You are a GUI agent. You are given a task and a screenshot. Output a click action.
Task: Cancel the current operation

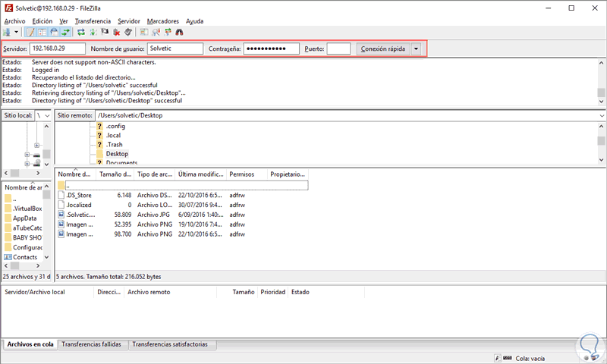point(105,32)
